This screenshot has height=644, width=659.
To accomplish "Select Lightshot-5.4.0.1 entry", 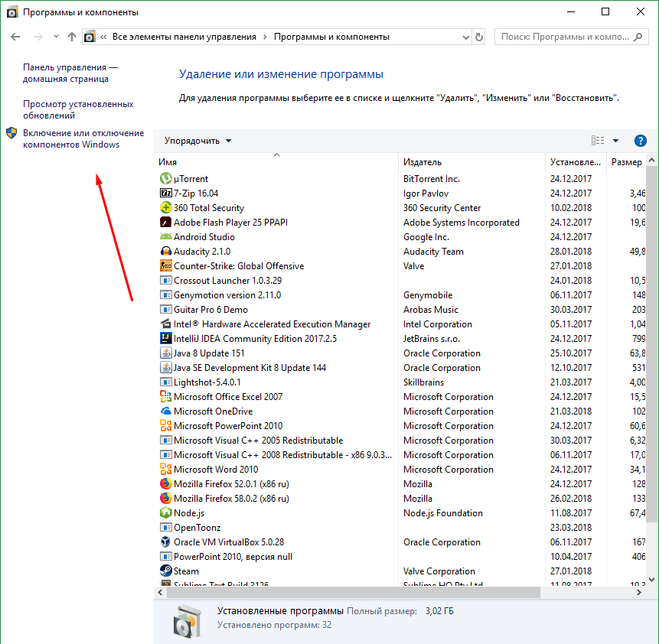I will coord(400,382).
